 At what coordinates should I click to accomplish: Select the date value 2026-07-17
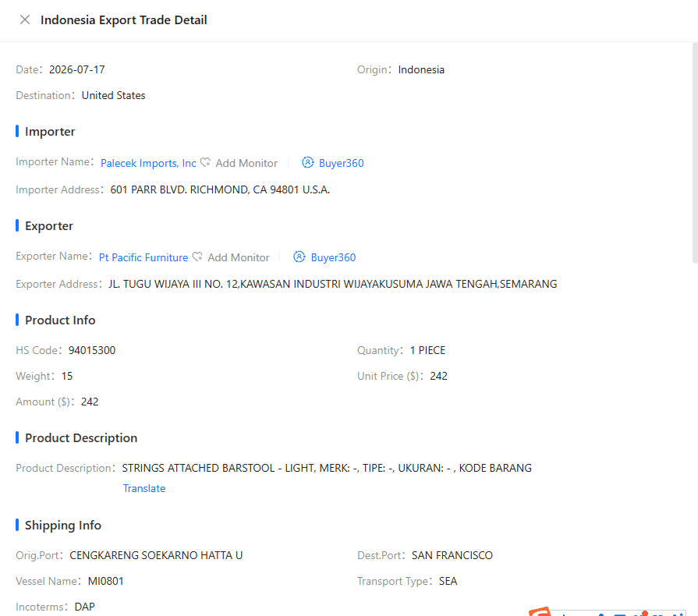point(77,69)
